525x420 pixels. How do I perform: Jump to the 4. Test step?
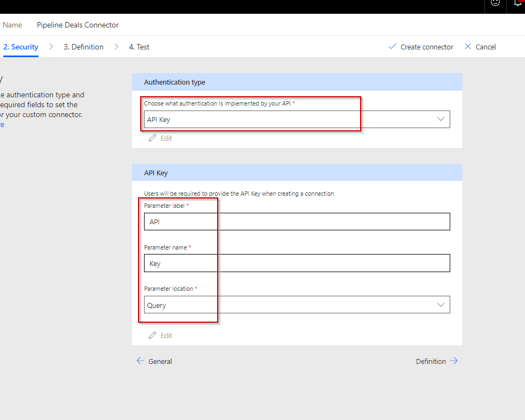coord(139,47)
